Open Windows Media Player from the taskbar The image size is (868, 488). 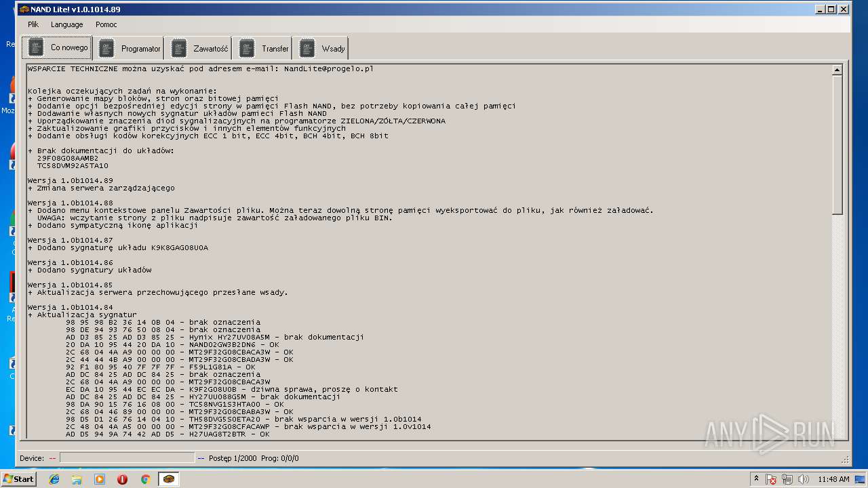coord(100,479)
